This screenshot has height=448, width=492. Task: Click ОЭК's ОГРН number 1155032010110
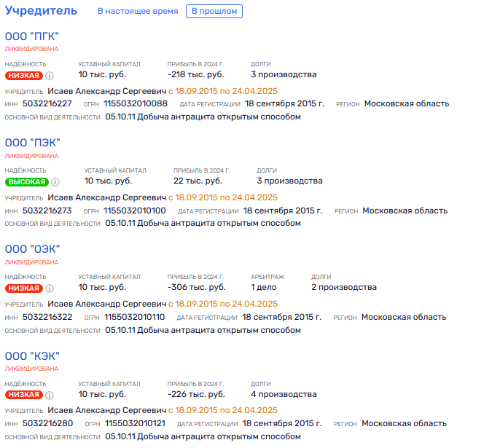point(134,317)
